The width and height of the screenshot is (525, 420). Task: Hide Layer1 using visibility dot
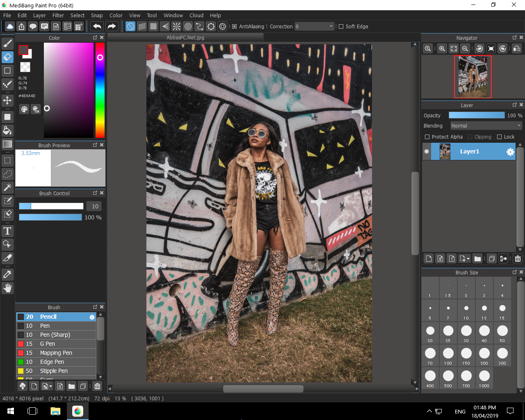[427, 152]
